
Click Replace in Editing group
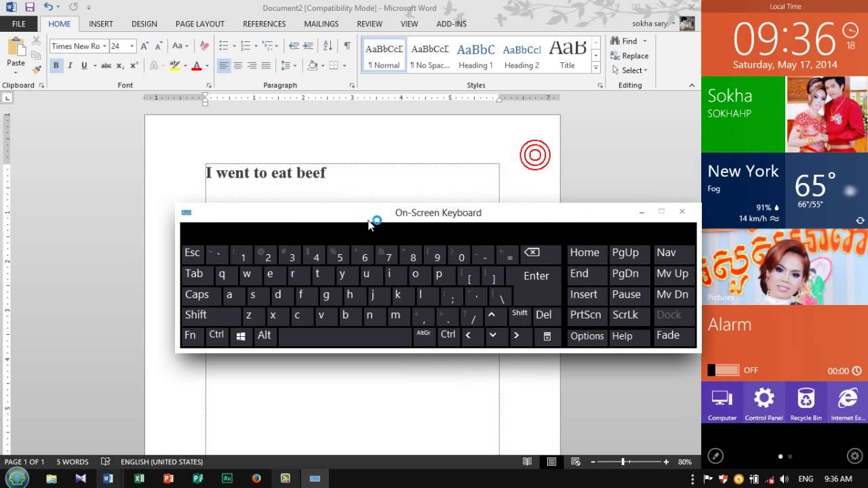point(630,56)
